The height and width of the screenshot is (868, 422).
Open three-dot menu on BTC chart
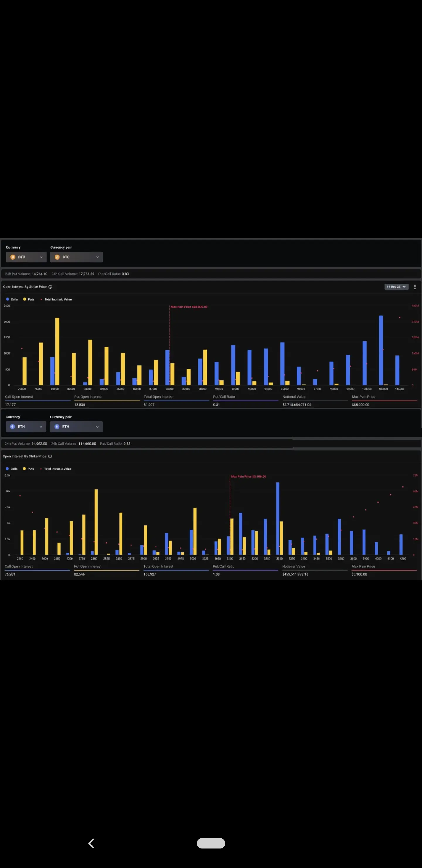(x=415, y=287)
